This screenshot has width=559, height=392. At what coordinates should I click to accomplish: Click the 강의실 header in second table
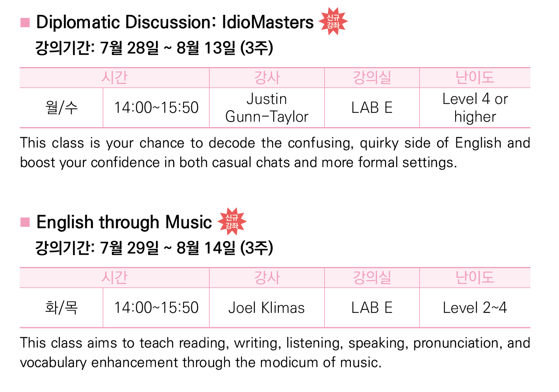tap(372, 278)
